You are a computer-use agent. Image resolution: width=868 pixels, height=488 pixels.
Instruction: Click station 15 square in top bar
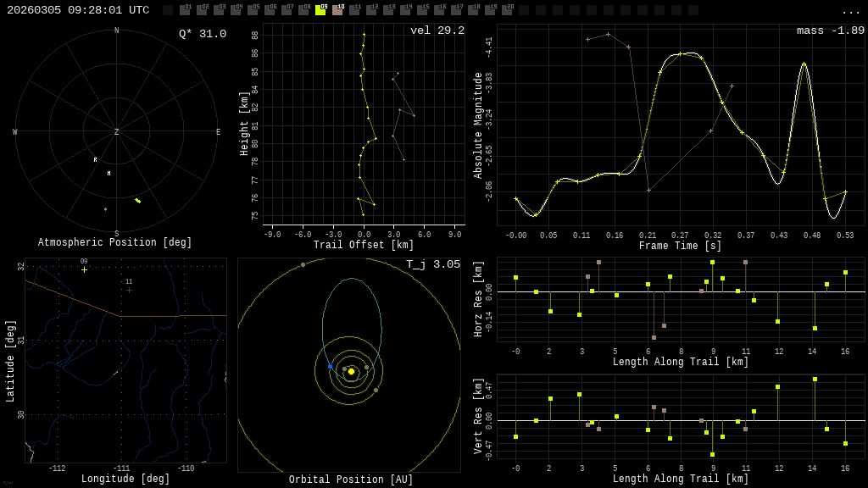tap(422, 10)
